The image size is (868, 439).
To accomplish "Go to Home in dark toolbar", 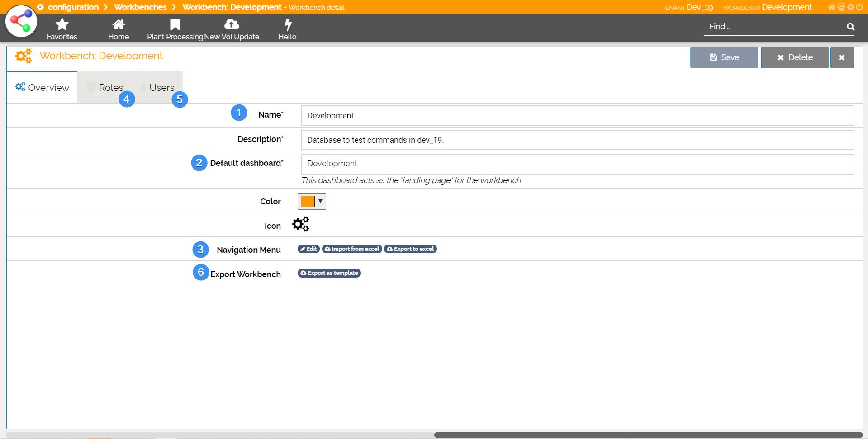I will click(x=119, y=29).
